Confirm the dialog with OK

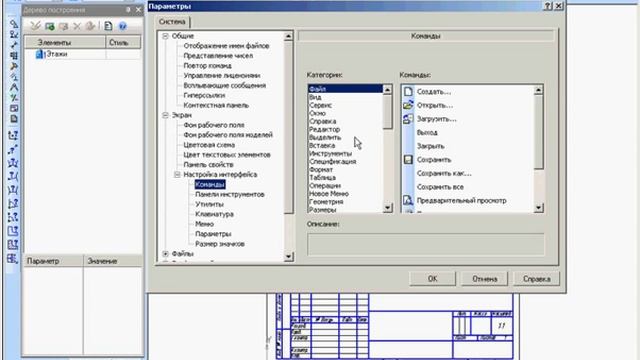coord(432,279)
